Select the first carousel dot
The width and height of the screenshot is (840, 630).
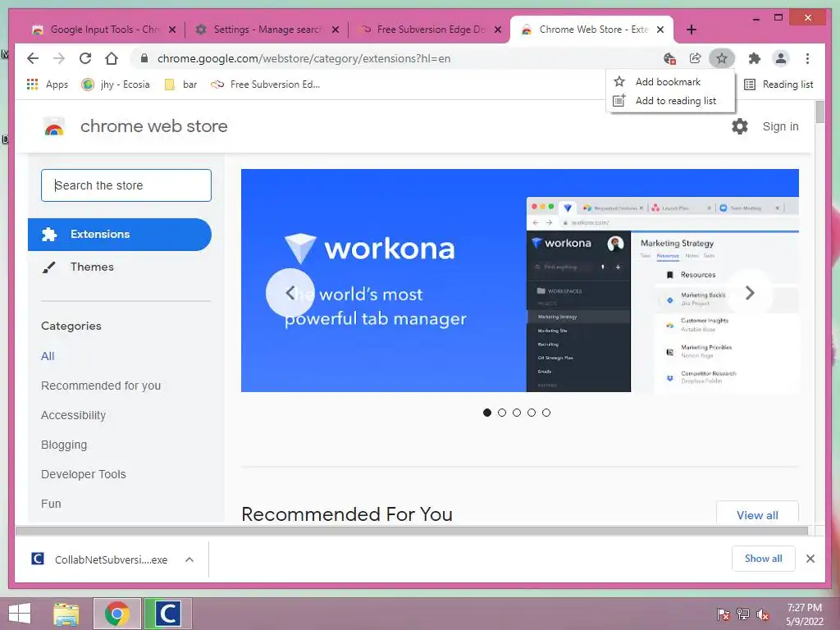point(487,413)
